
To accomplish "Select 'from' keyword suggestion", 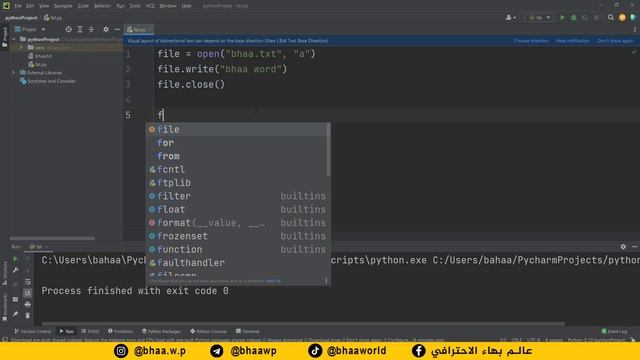I will pyautogui.click(x=237, y=156).
